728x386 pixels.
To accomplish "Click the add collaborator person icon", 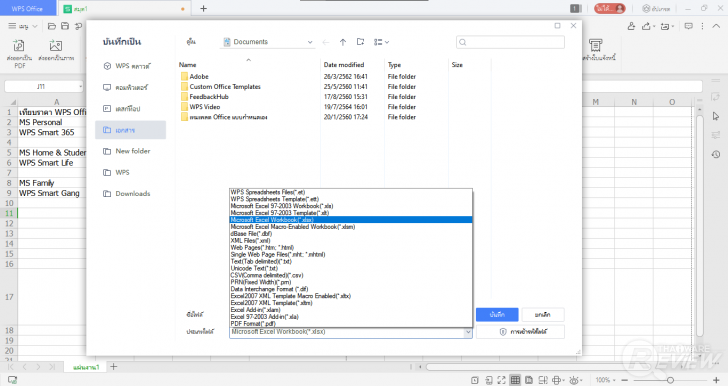I will pyautogui.click(x=631, y=26).
